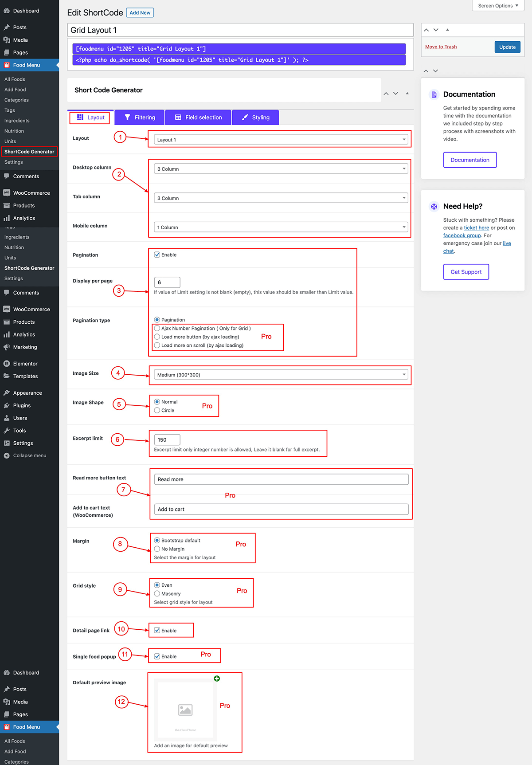Image resolution: width=532 pixels, height=765 pixels.
Task: Click green plus icon to add preview image
Action: (217, 679)
